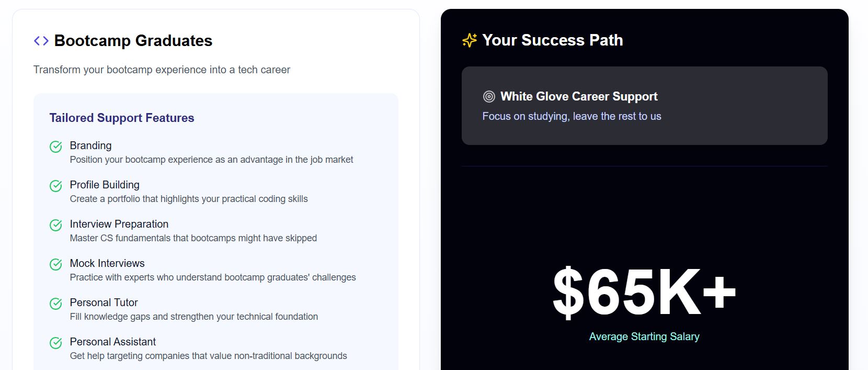Click the text 'Focus on studying, leave the rest to us'

click(572, 116)
